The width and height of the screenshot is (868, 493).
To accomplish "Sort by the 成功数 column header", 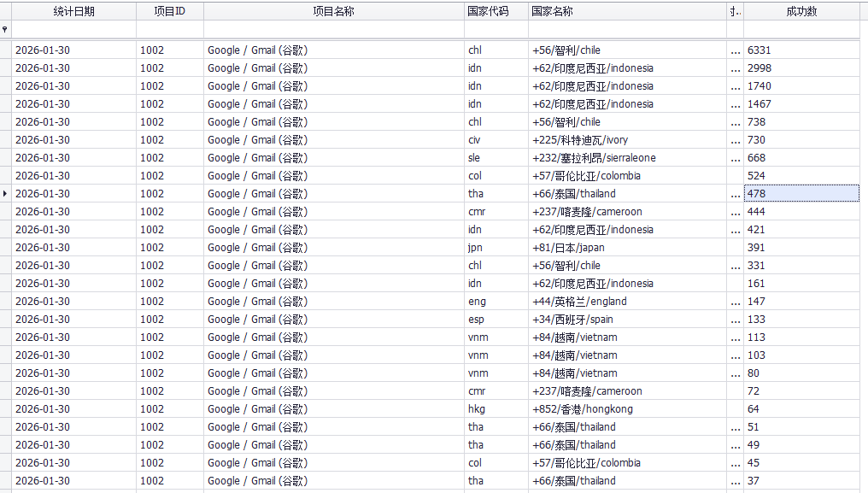I will pyautogui.click(x=801, y=11).
